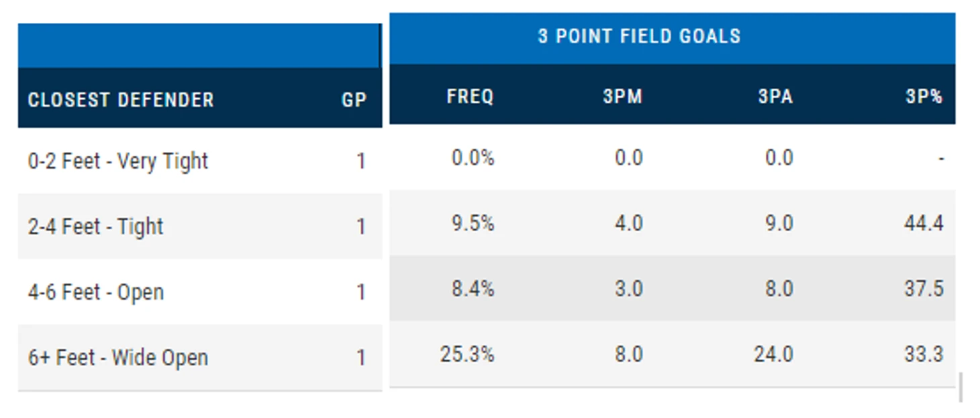Click the 33.3 percentage in Wide Open row
Image resolution: width=980 pixels, height=418 pixels.
tap(924, 354)
